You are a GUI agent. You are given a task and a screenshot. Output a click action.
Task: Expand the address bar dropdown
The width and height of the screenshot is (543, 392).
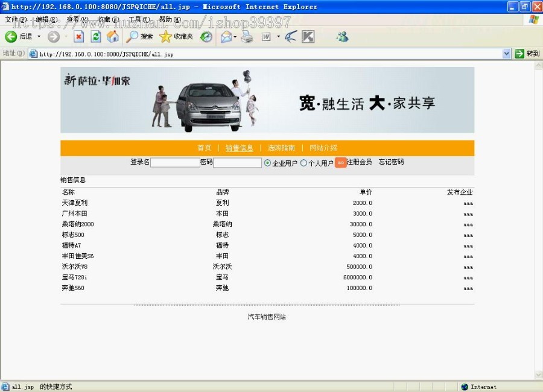(507, 54)
